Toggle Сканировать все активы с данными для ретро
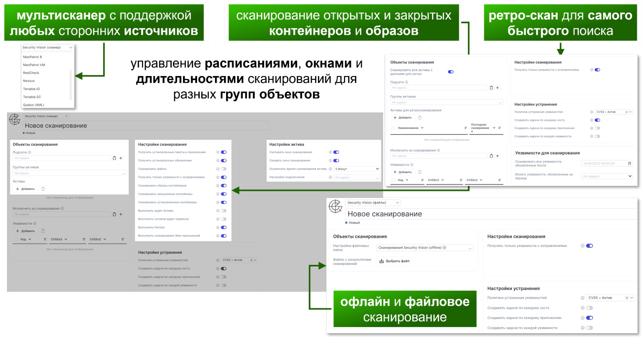 pyautogui.click(x=451, y=72)
